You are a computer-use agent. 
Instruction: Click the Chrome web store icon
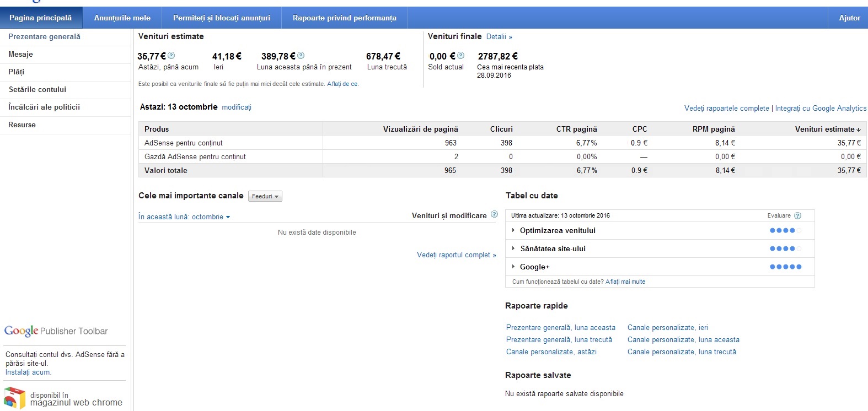click(x=15, y=398)
